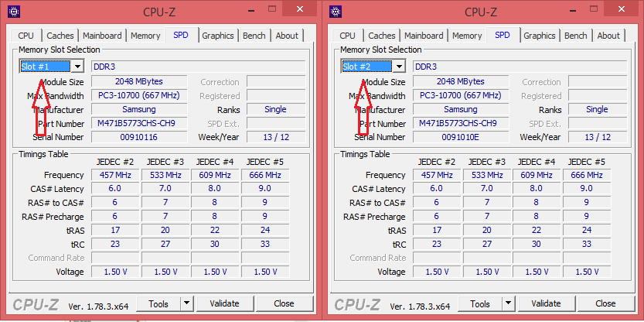The width and height of the screenshot is (644, 322).
Task: Click bottom Close button in Slot #1 window
Action: (x=284, y=304)
